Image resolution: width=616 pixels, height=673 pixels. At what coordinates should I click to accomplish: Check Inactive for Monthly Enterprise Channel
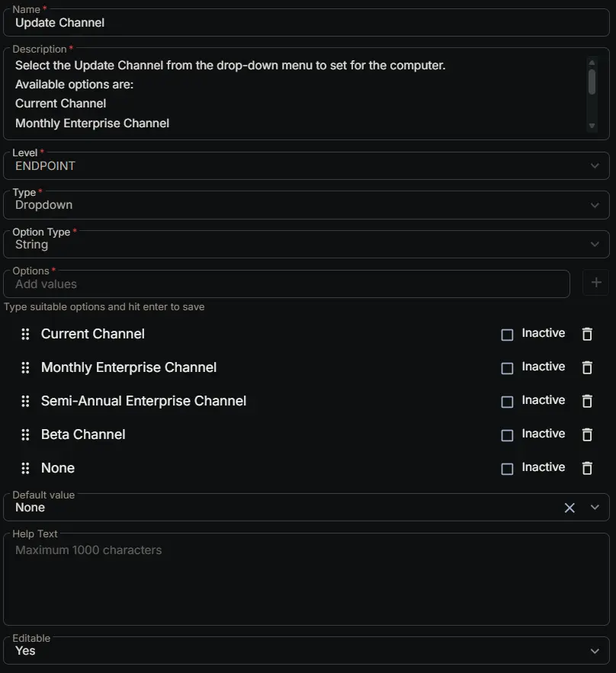click(x=507, y=368)
